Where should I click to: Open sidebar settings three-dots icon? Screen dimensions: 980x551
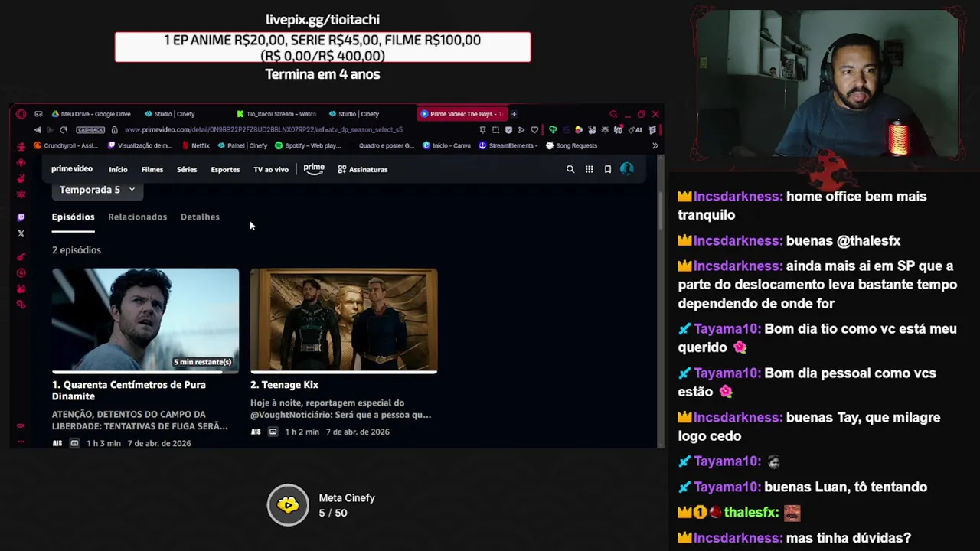click(21, 442)
